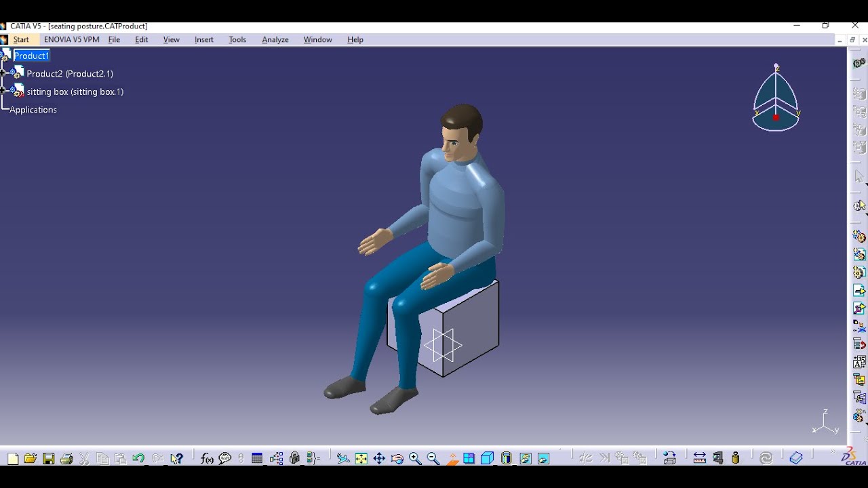Click the New document icon
The image size is (868, 488).
13,459
